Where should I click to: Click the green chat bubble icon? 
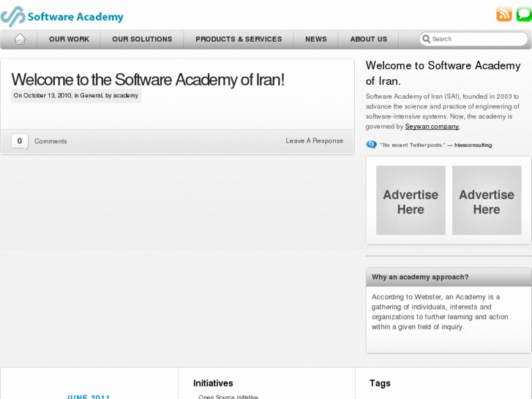click(524, 14)
